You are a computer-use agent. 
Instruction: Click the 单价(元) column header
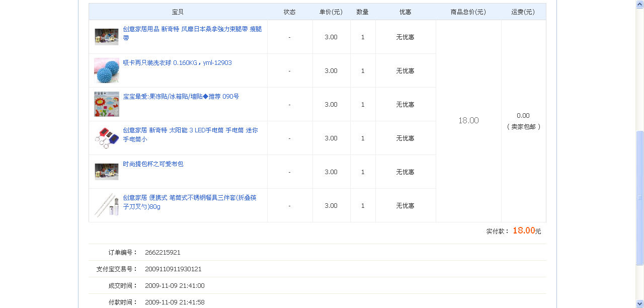331,12
